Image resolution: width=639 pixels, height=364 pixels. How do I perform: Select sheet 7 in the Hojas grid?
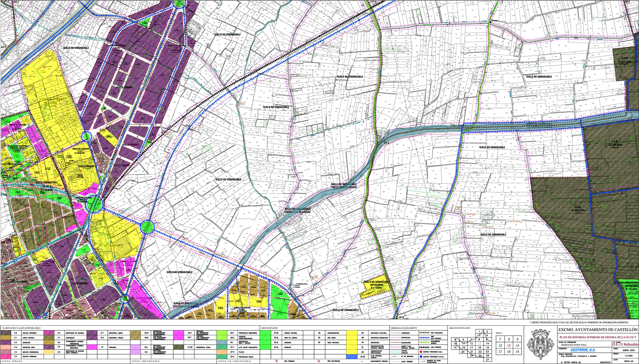point(500,339)
